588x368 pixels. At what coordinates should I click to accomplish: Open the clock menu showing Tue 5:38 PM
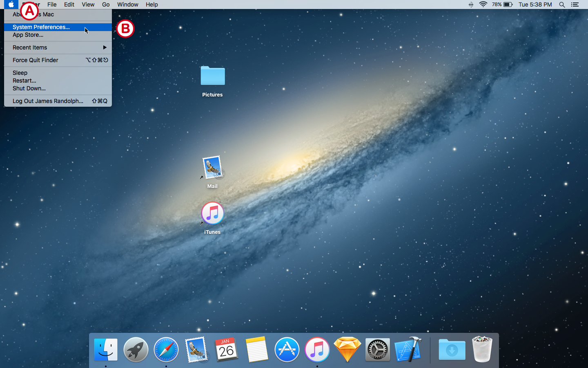535,4
